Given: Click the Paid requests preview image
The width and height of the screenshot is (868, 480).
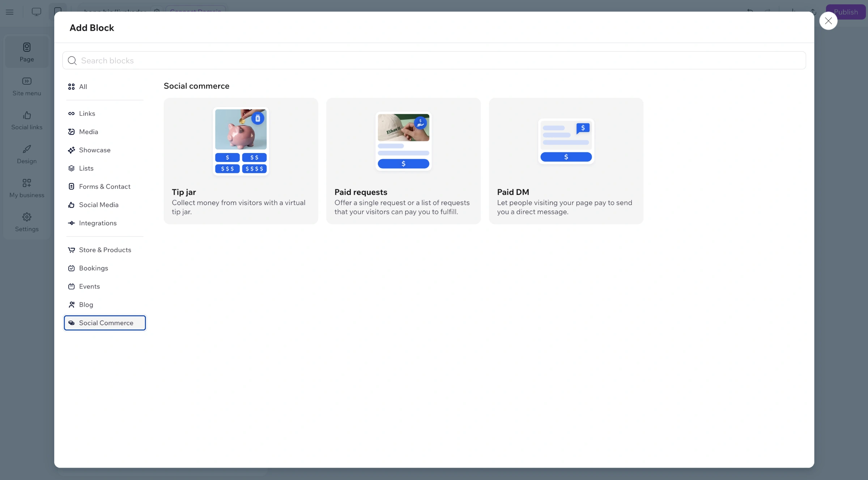Looking at the screenshot, I should click(x=404, y=141).
